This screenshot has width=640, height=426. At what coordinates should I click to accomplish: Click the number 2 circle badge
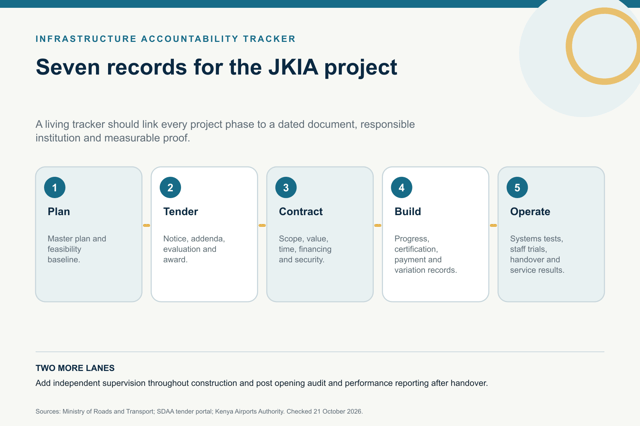170,187
